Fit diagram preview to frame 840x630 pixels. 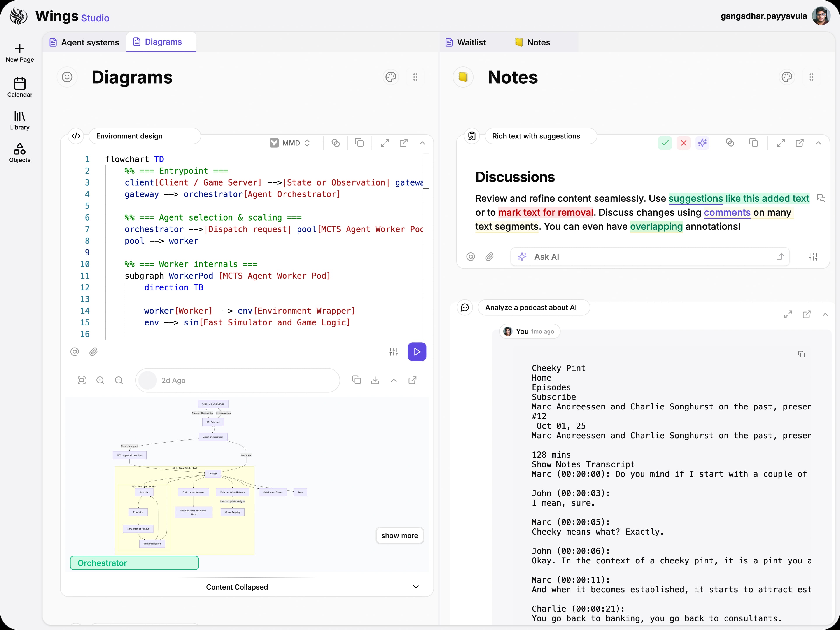[82, 380]
